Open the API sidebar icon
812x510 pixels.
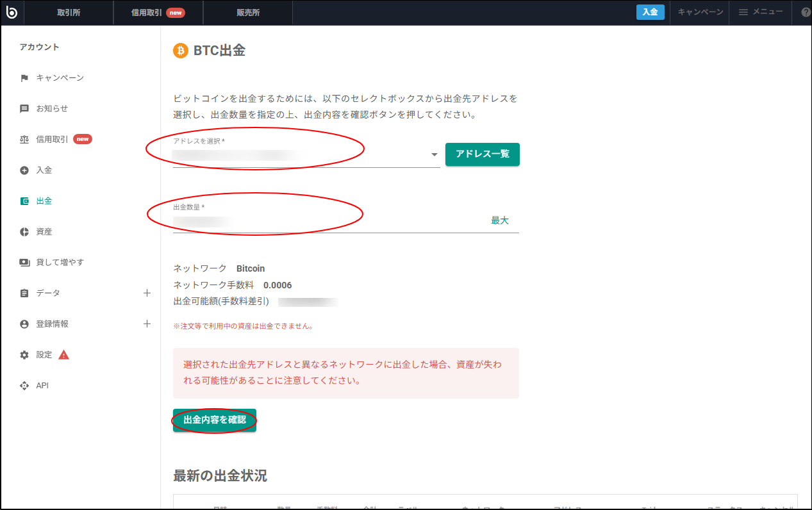(24, 385)
